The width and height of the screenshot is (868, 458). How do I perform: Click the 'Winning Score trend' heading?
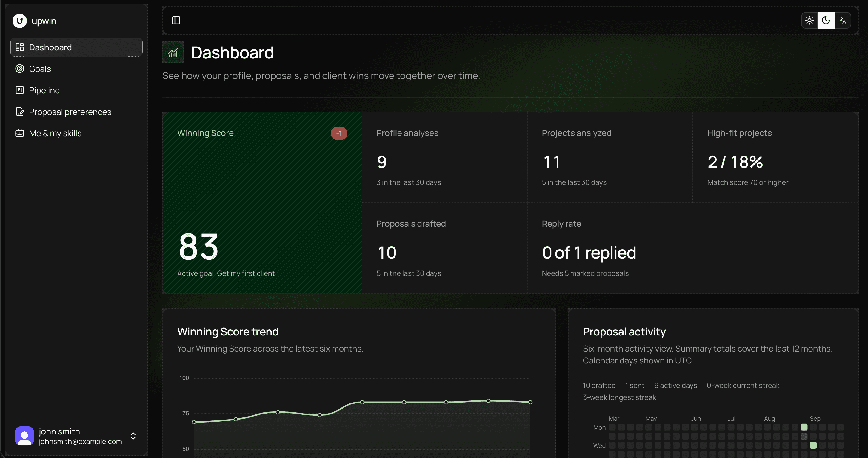(228, 332)
